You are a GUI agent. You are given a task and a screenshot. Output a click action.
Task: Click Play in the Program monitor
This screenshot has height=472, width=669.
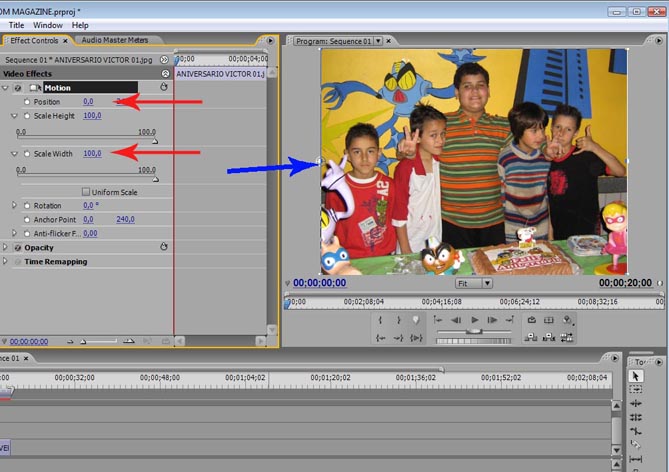coord(475,320)
